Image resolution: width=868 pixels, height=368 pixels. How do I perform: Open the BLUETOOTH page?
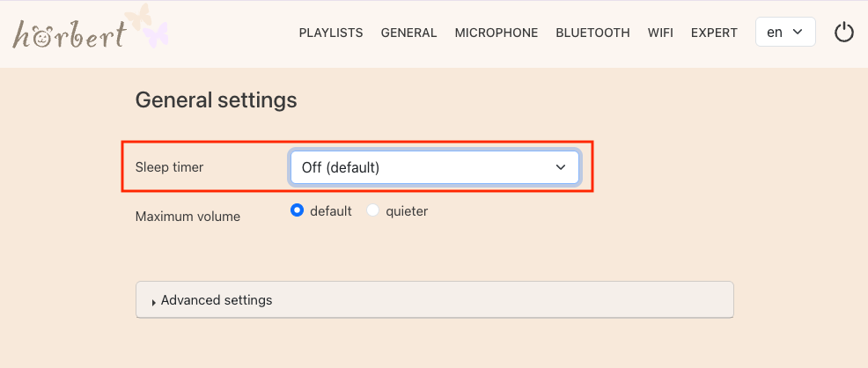coord(592,33)
